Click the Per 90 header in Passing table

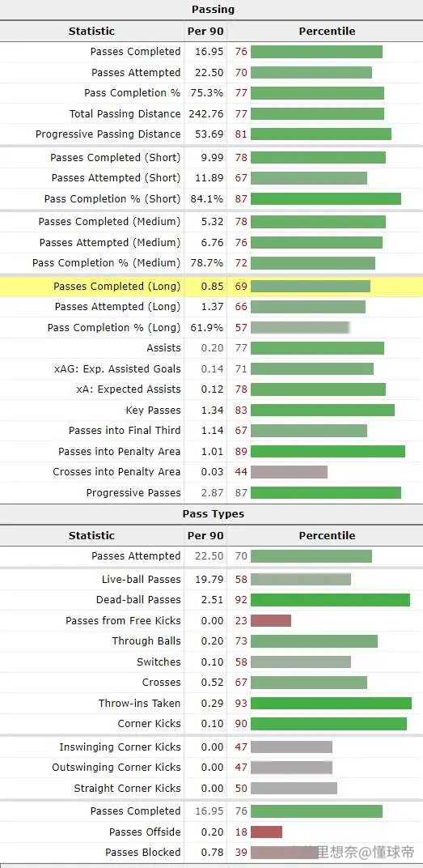click(x=205, y=32)
